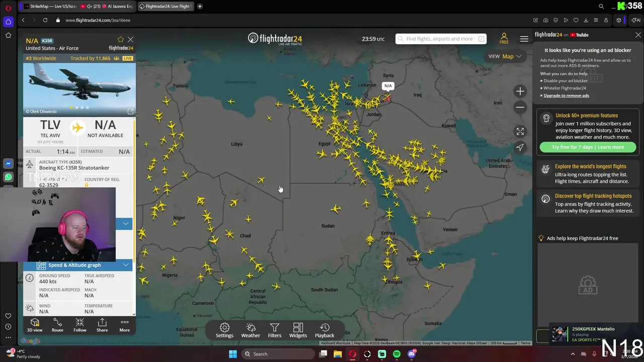Screen dimensions: 644x362
Task: Toggle fullscreen map mode
Action: coord(520,131)
